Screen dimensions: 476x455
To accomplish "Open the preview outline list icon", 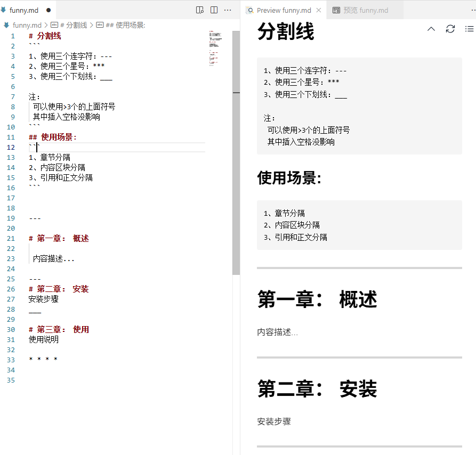I will (x=469, y=29).
